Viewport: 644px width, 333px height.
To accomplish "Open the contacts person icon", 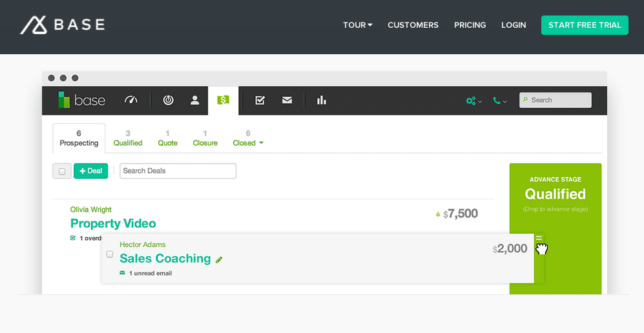I will point(194,100).
